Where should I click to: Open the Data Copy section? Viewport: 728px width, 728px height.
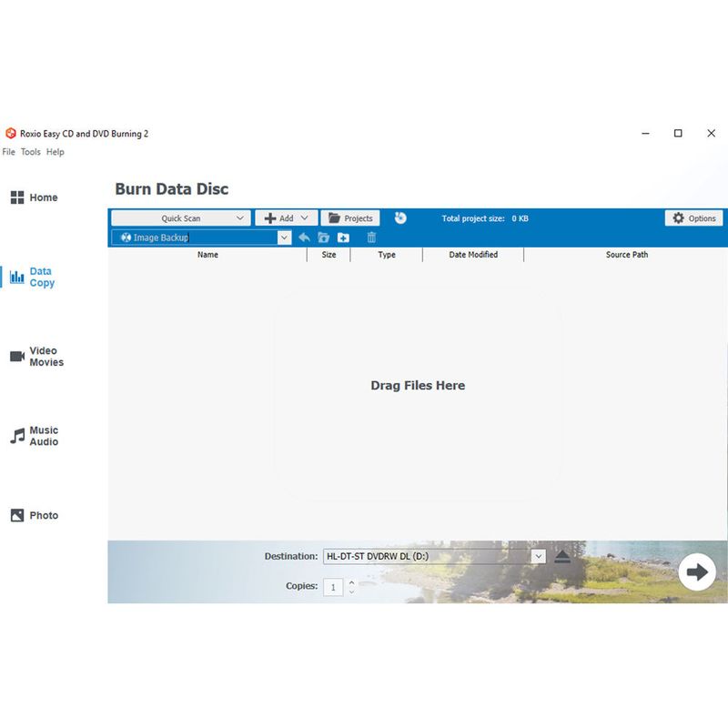coord(33,278)
